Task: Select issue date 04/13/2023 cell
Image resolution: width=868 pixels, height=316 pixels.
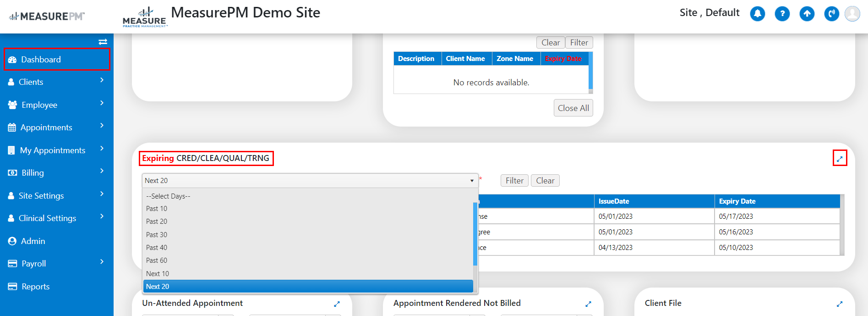Action: [x=654, y=248]
